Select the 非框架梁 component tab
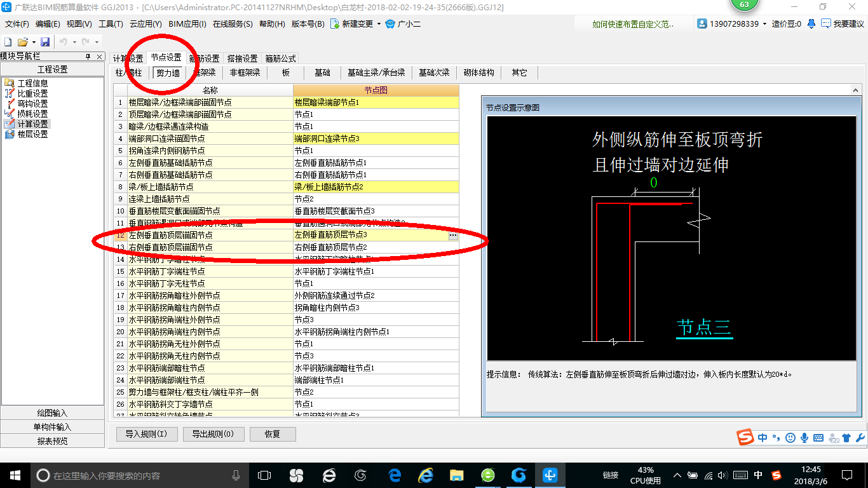868x488 pixels. pyautogui.click(x=245, y=72)
